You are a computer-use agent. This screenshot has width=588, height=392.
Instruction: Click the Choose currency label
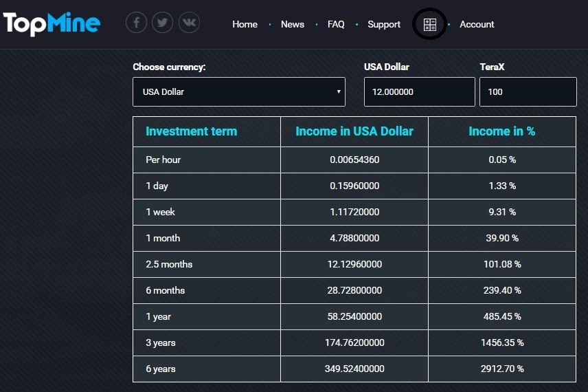[169, 67]
